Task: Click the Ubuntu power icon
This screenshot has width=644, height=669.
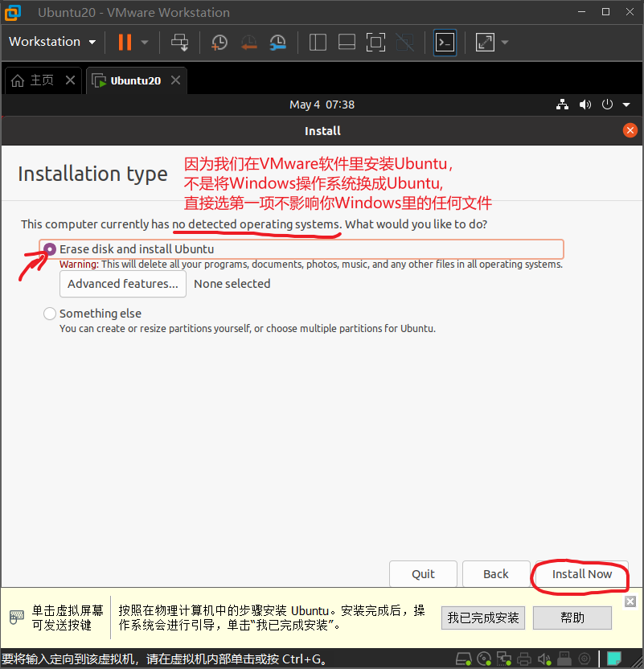Action: [x=607, y=105]
